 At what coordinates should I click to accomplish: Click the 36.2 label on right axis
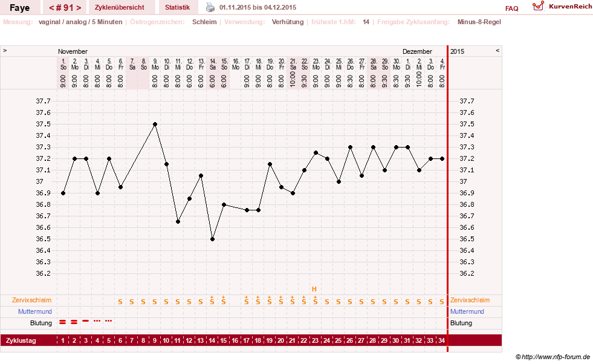467,273
